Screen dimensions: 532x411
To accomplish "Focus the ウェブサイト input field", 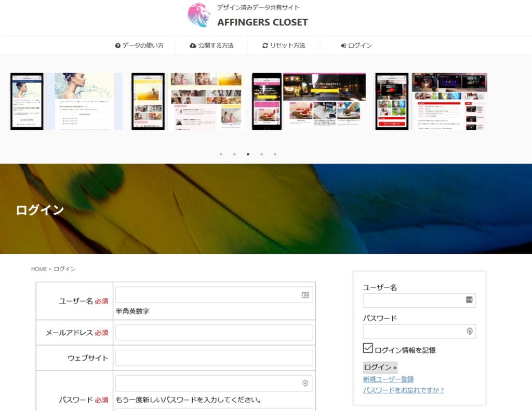I will (214, 358).
